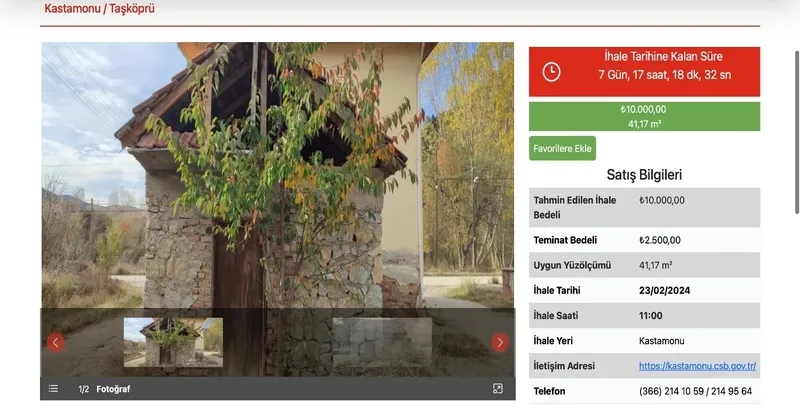Click the green price and area bar
800x413 pixels.
tap(644, 116)
